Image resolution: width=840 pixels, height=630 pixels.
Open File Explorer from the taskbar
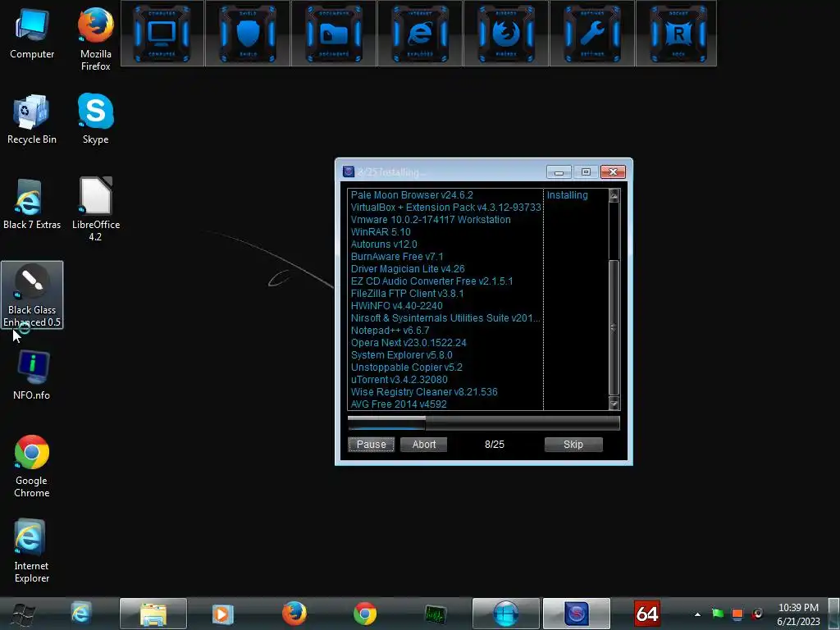(x=153, y=614)
